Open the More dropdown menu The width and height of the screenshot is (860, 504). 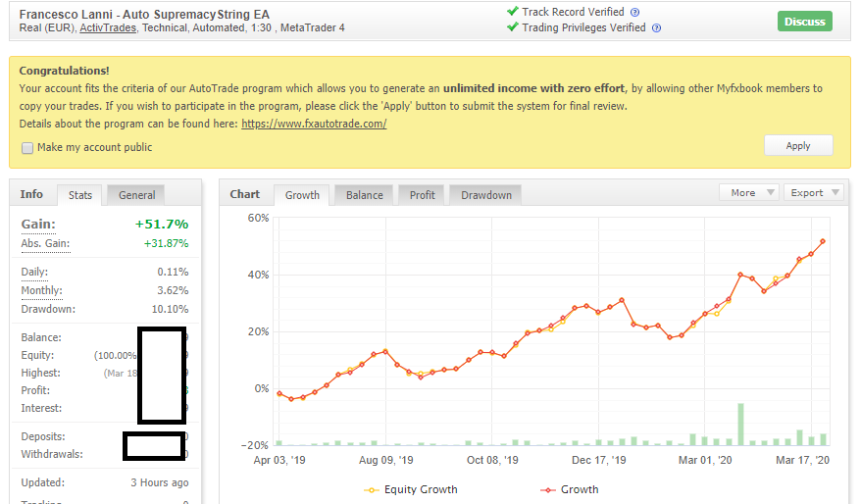pyautogui.click(x=748, y=192)
